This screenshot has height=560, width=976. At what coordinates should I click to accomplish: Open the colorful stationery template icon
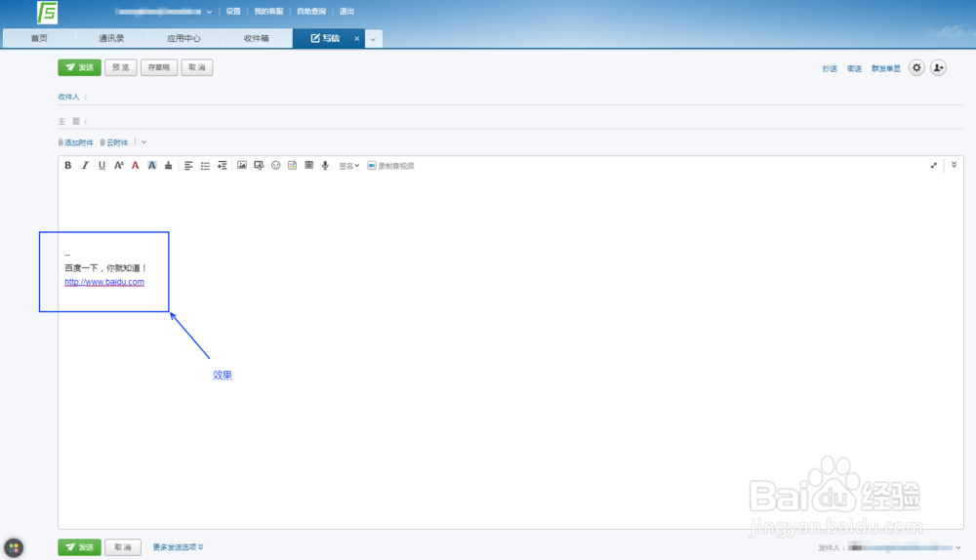(x=292, y=166)
